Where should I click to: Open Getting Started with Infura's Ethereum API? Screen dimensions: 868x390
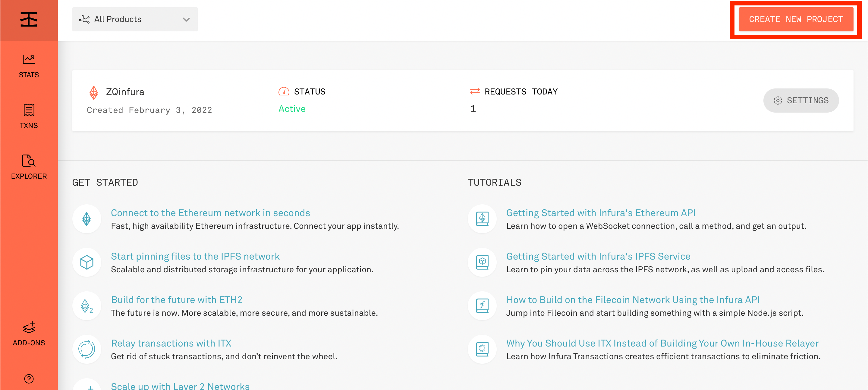coord(600,213)
